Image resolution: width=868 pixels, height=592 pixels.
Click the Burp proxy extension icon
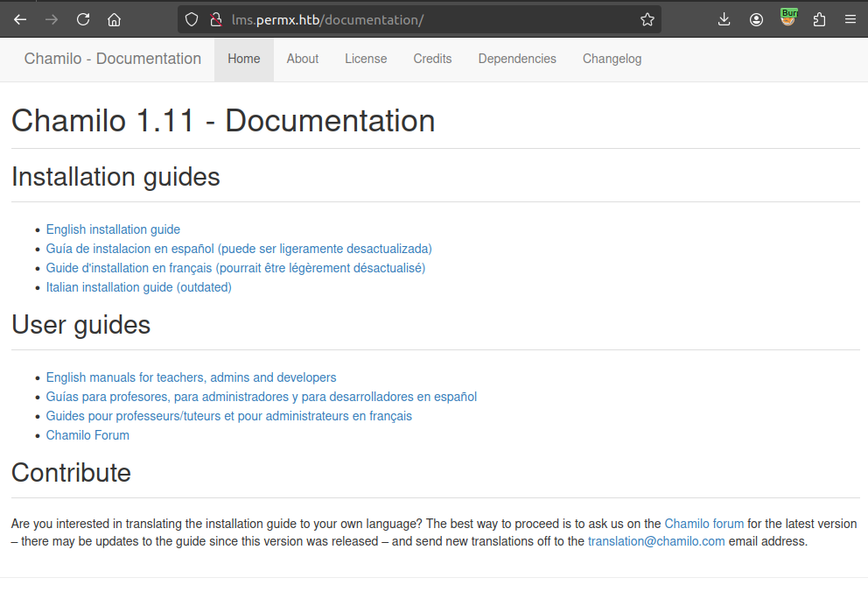point(788,18)
